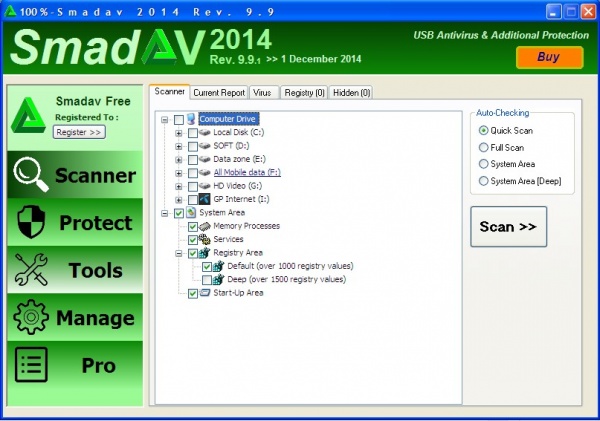This screenshot has height=421, width=600.
Task: Click the orange Buy button
Action: 549,57
